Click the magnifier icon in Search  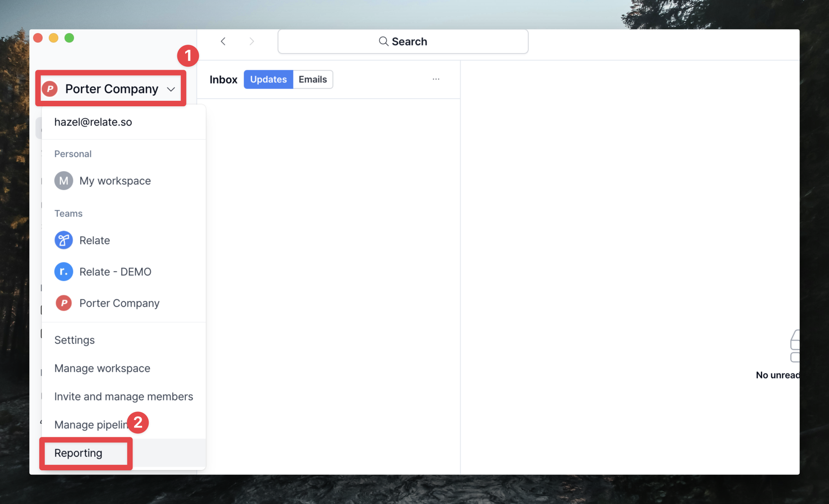(x=383, y=42)
